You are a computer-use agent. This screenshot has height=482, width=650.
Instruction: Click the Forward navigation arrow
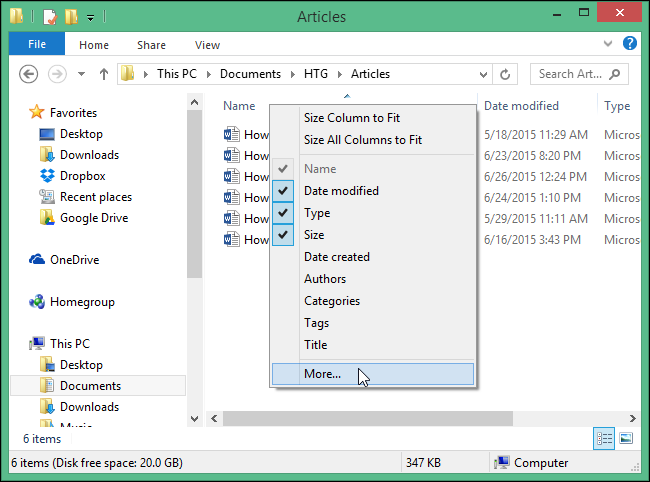coord(57,74)
